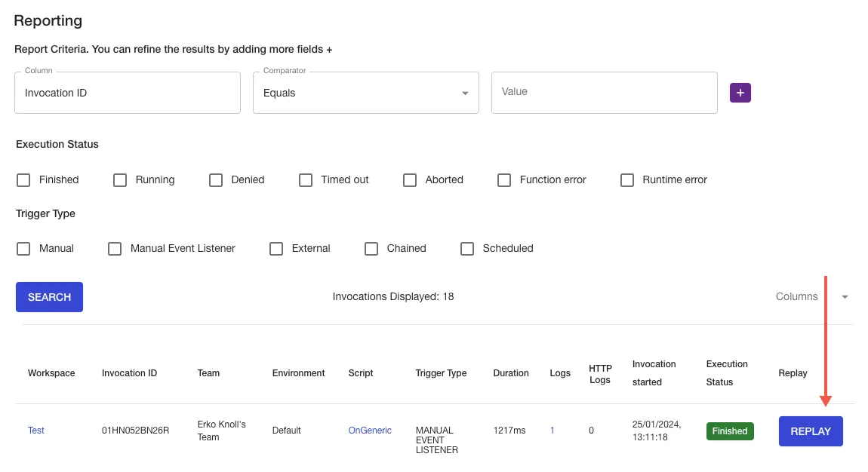
Task: Select the invocation ID 01HN052BN26R cell
Action: pyautogui.click(x=136, y=431)
